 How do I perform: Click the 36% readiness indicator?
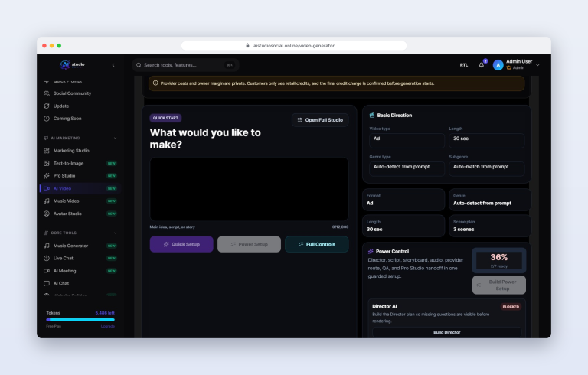pos(499,260)
